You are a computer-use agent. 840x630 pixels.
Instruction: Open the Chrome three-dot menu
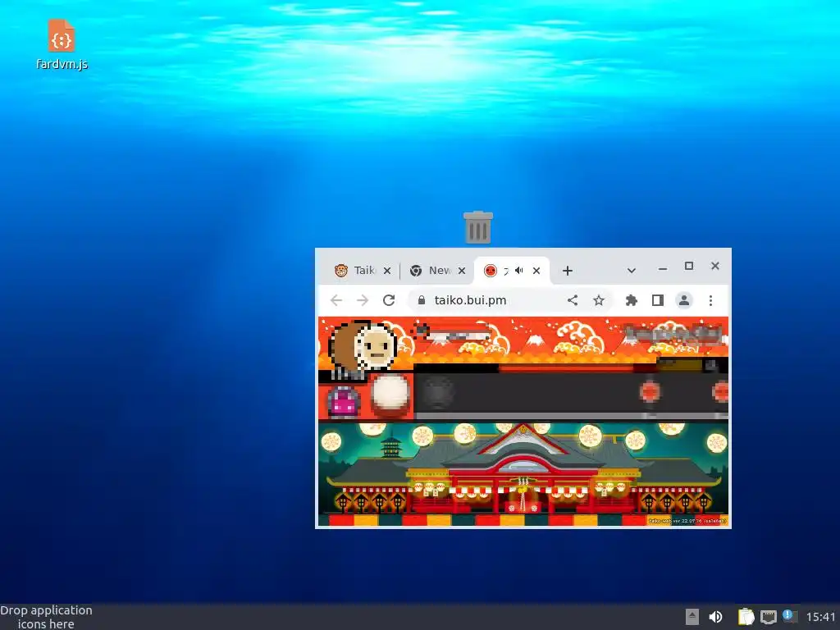point(711,300)
